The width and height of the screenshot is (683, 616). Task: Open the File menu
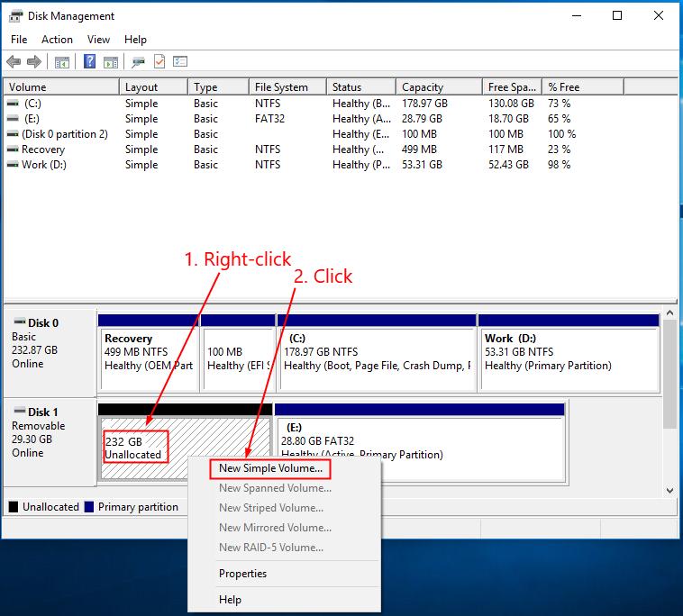tap(19, 40)
